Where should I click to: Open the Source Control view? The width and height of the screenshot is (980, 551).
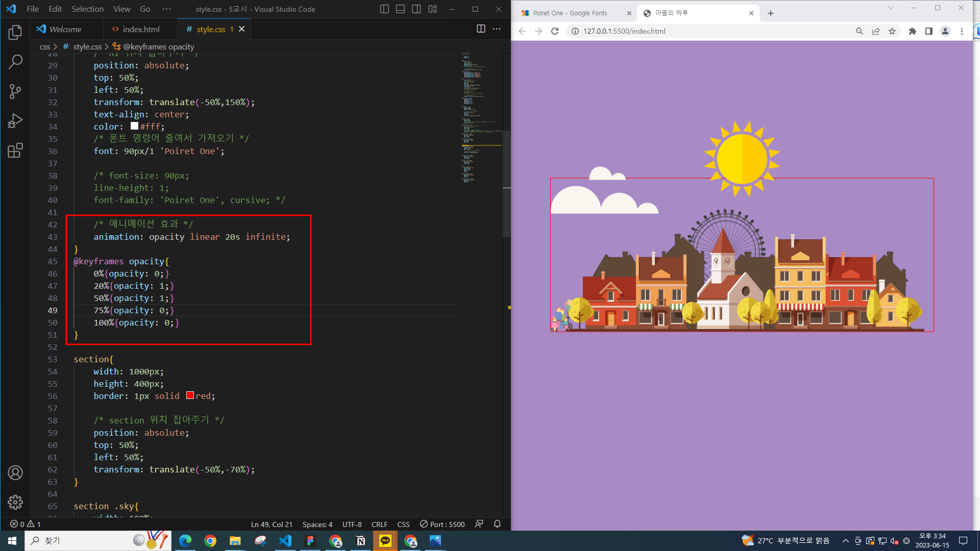[x=15, y=92]
